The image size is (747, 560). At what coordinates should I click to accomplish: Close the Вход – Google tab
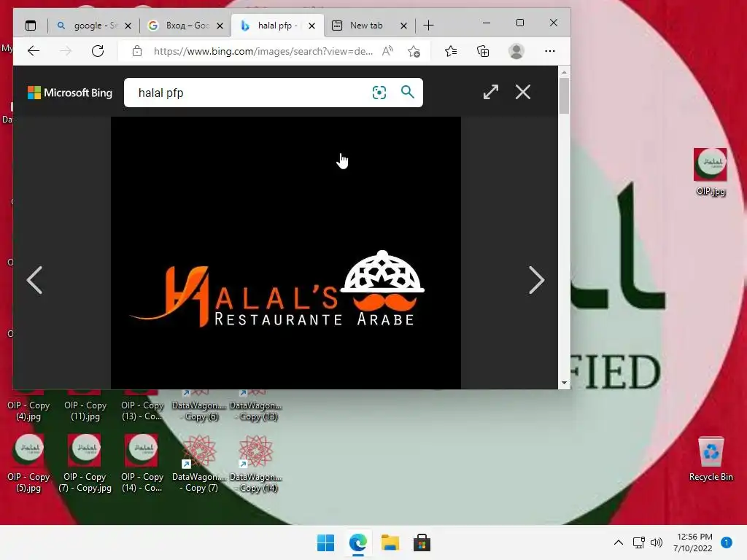coord(220,26)
